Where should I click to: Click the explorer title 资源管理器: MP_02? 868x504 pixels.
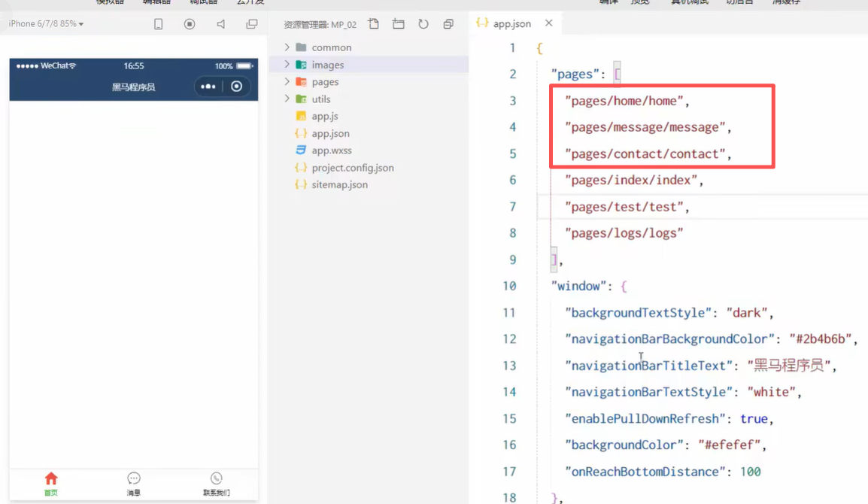click(x=320, y=24)
